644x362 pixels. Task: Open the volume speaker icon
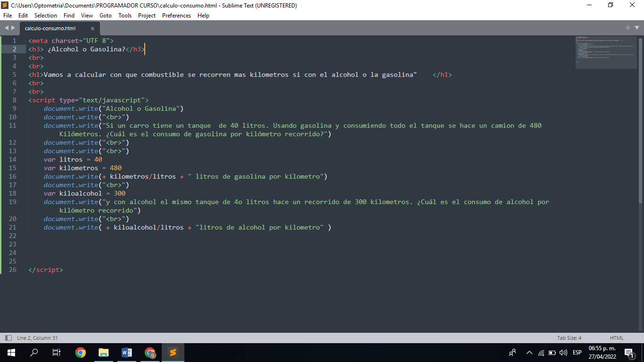563,353
